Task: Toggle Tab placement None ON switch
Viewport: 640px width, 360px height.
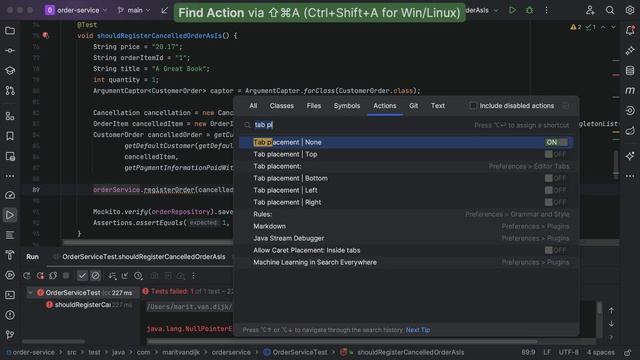Action: pos(556,142)
